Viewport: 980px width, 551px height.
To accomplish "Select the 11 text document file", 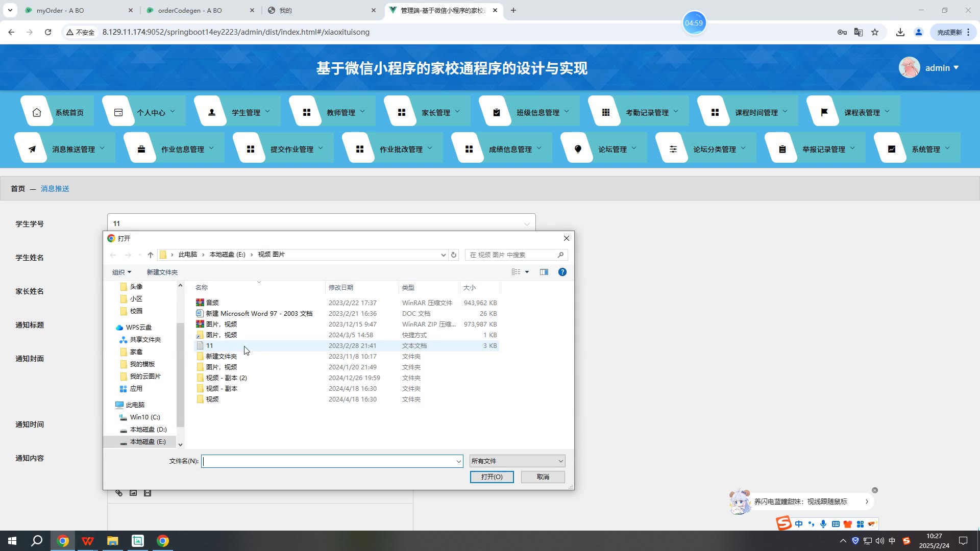I will click(210, 345).
